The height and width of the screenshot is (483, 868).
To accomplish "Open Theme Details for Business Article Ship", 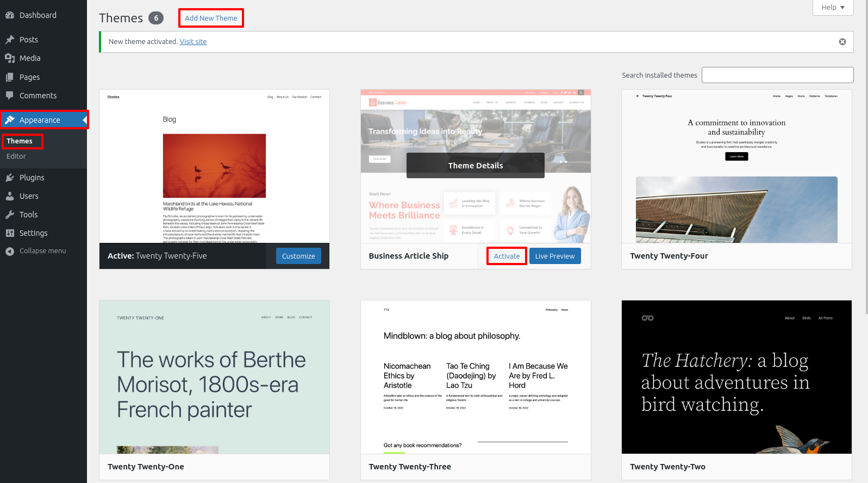I will pyautogui.click(x=476, y=166).
